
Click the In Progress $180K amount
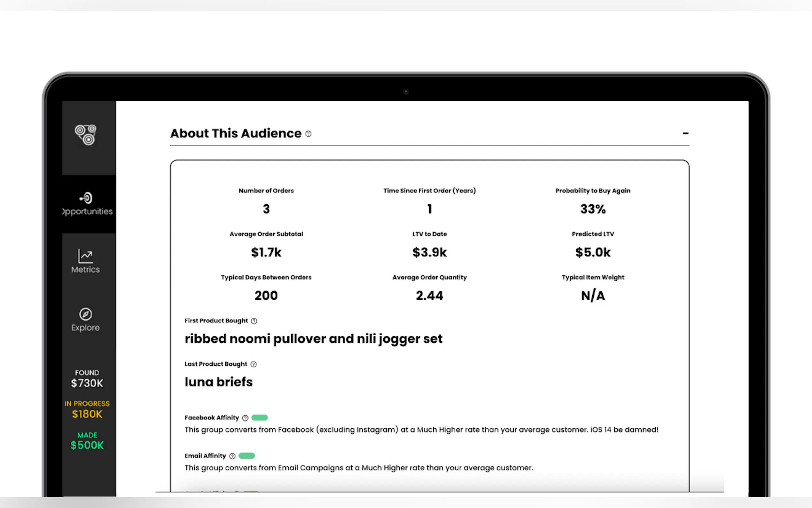(87, 414)
